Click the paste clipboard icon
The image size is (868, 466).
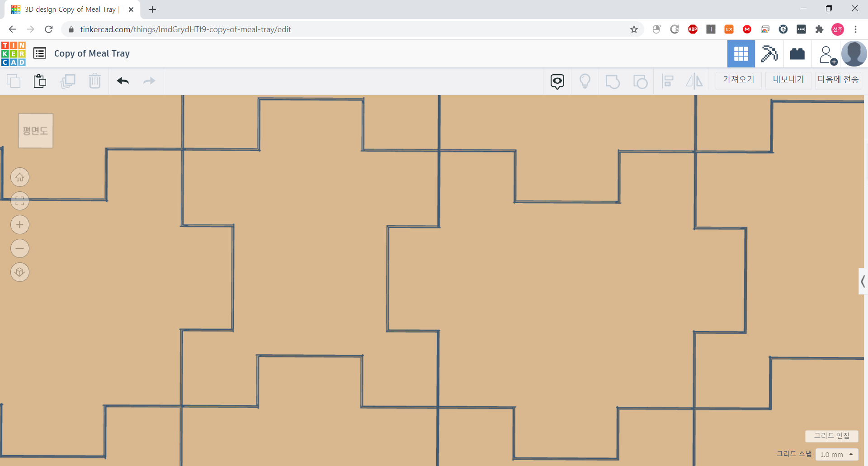[40, 81]
